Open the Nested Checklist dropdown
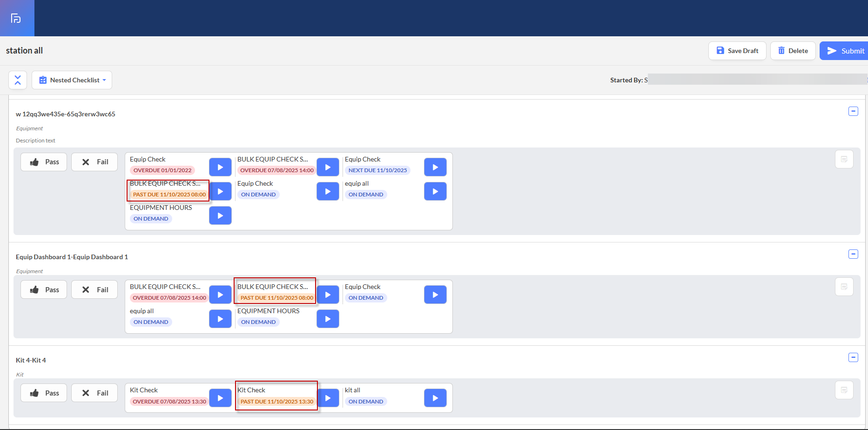This screenshot has height=430, width=868. [72, 80]
